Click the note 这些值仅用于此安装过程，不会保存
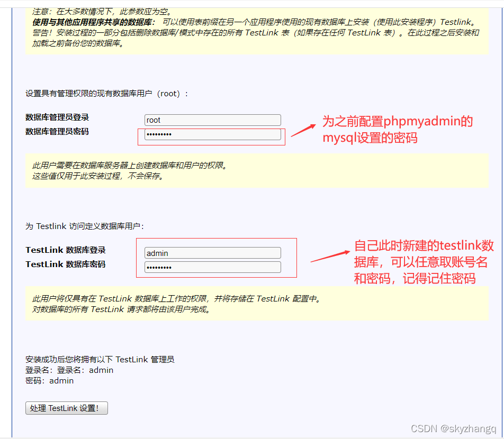Image resolution: width=504 pixels, height=439 pixels. [x=97, y=176]
